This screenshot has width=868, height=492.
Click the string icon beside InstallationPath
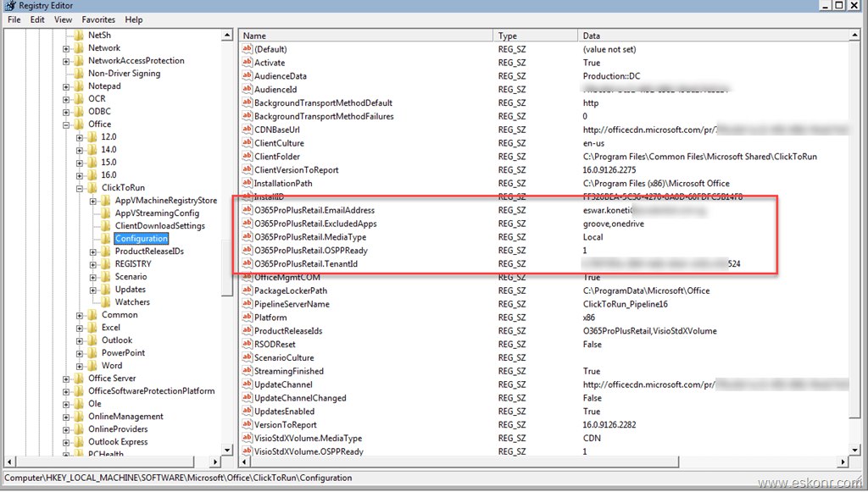coord(247,183)
